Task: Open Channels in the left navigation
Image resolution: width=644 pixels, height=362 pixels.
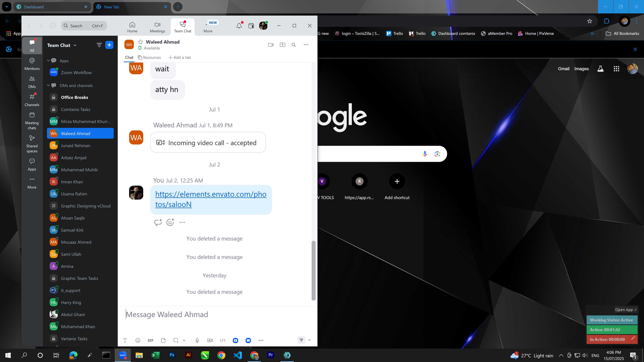Action: coord(32,100)
